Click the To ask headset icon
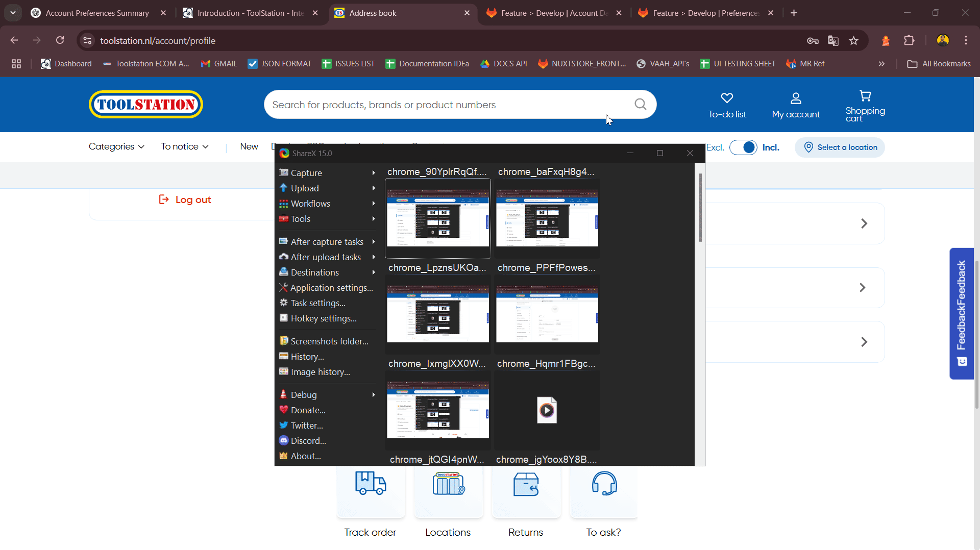Image resolution: width=980 pixels, height=550 pixels. pos(604,483)
